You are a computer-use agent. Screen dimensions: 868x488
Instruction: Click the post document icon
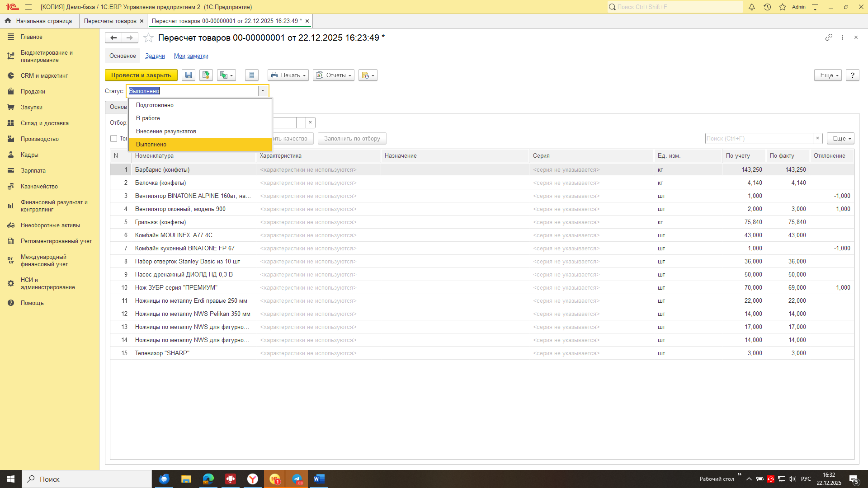pos(206,75)
